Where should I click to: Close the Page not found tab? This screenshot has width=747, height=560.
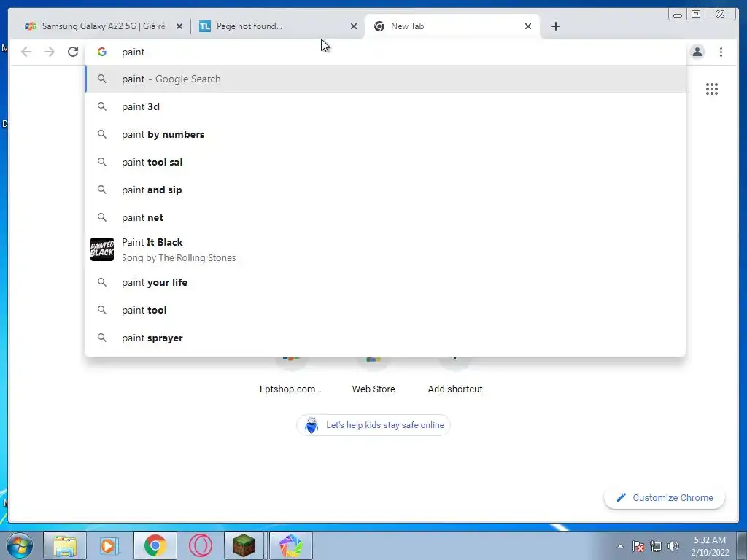(354, 26)
